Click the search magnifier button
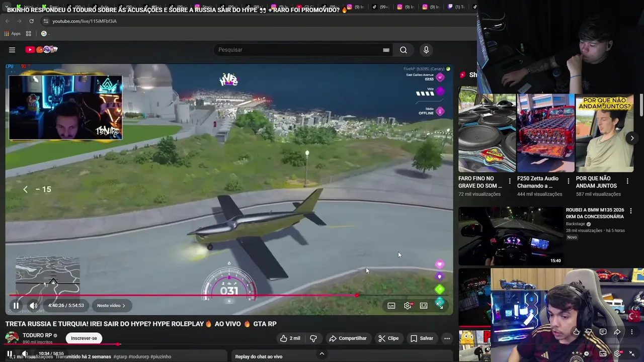The image size is (644, 362). [x=404, y=50]
